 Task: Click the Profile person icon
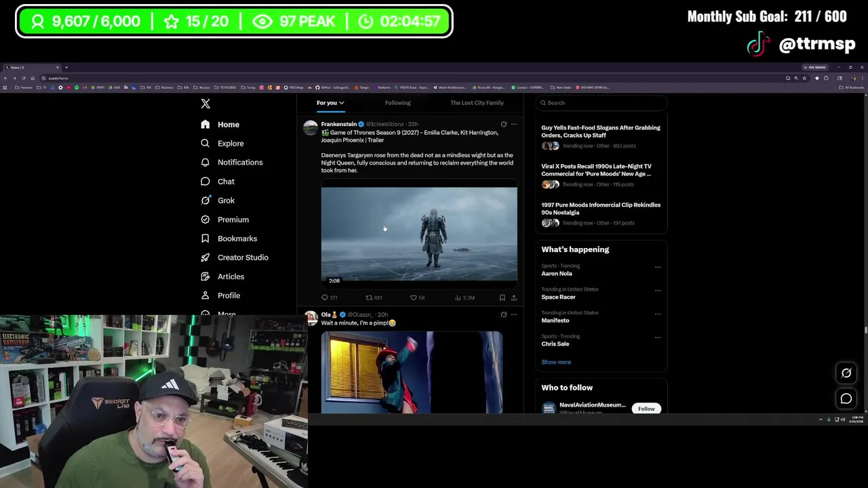click(x=205, y=296)
